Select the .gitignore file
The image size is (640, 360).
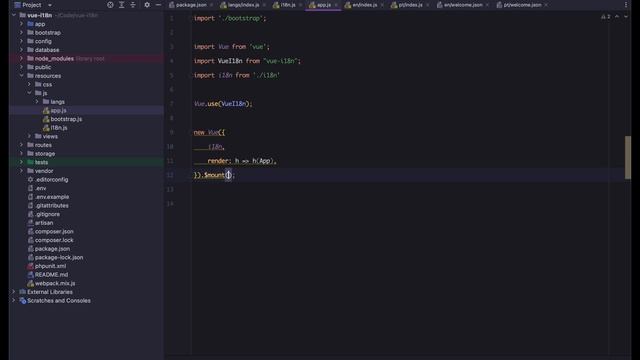coord(47,214)
